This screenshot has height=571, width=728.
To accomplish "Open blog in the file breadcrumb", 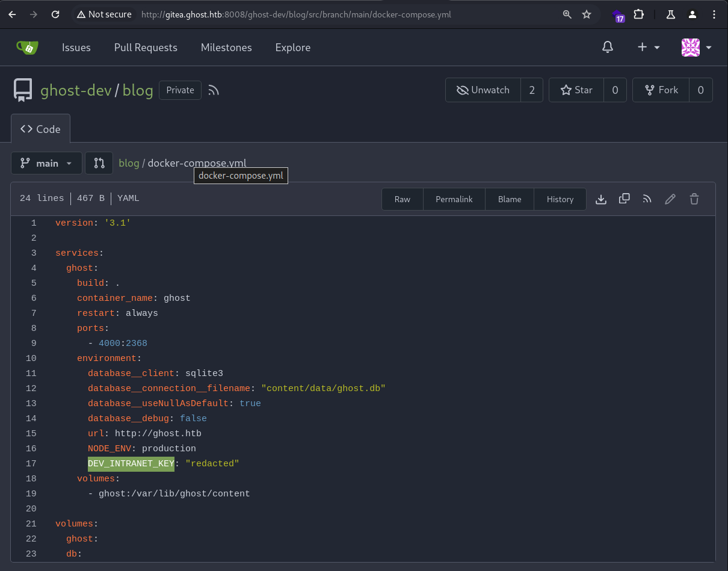I will click(x=129, y=163).
